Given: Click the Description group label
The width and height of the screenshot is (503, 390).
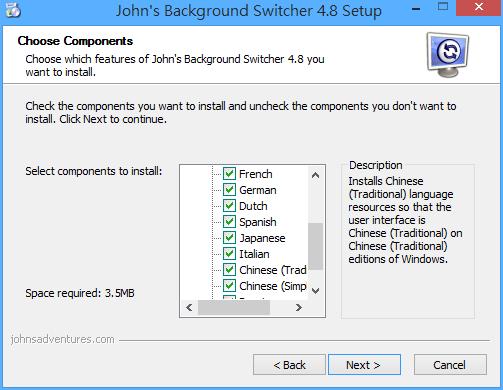Looking at the screenshot, I should point(376,165).
